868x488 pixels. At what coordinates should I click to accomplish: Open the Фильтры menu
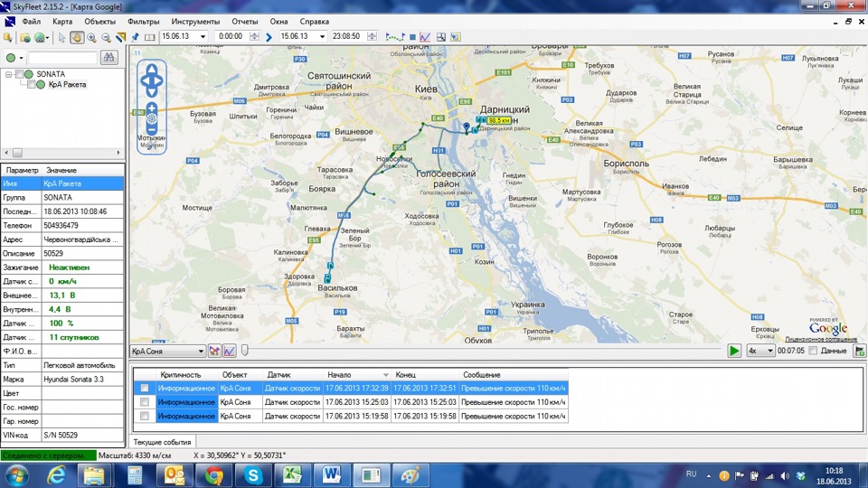[144, 22]
